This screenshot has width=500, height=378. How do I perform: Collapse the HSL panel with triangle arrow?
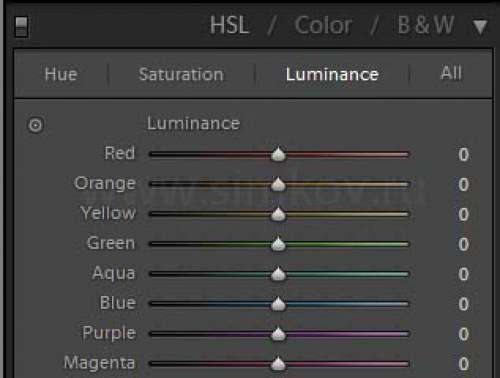(x=480, y=27)
